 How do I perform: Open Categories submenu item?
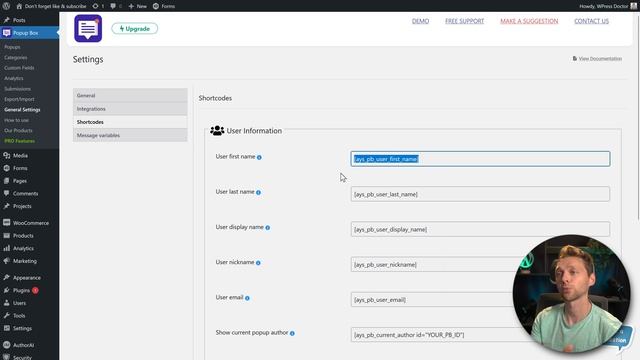16,58
